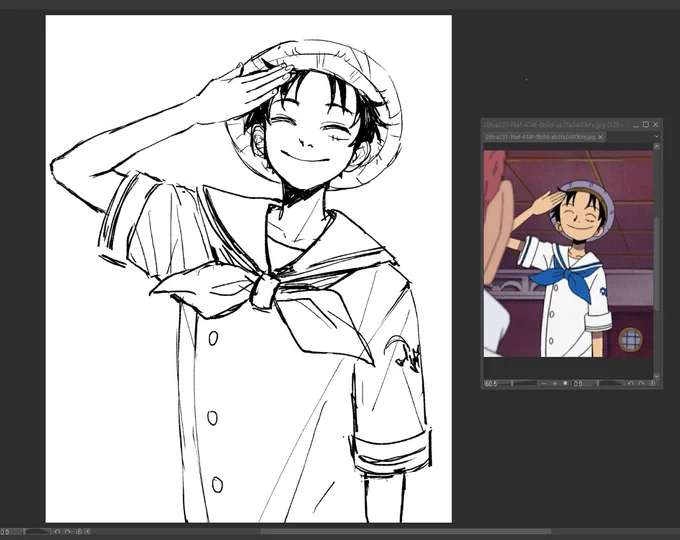Reset rotation of reference image
Viewport: 680px width, 540px height.
click(652, 383)
